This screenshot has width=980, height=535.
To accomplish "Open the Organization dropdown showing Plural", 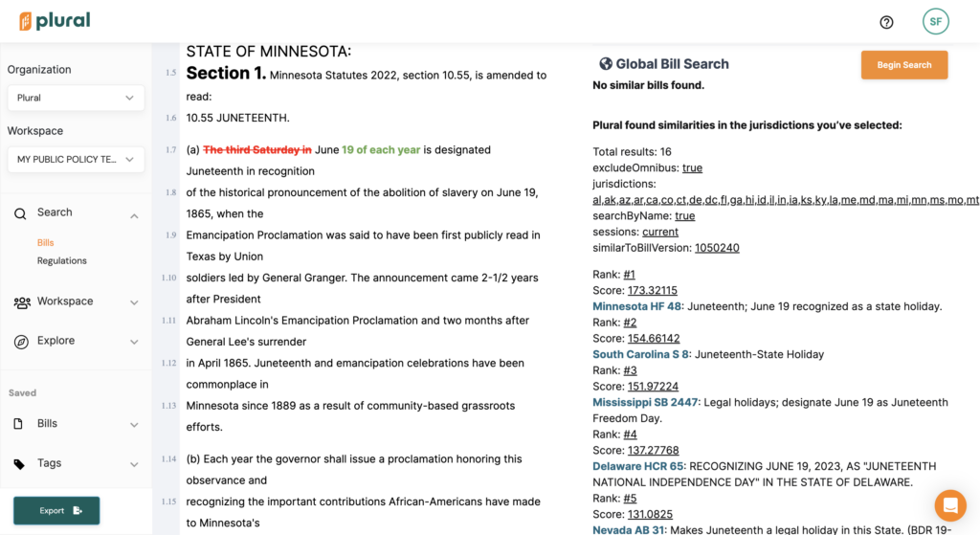I will pos(76,98).
